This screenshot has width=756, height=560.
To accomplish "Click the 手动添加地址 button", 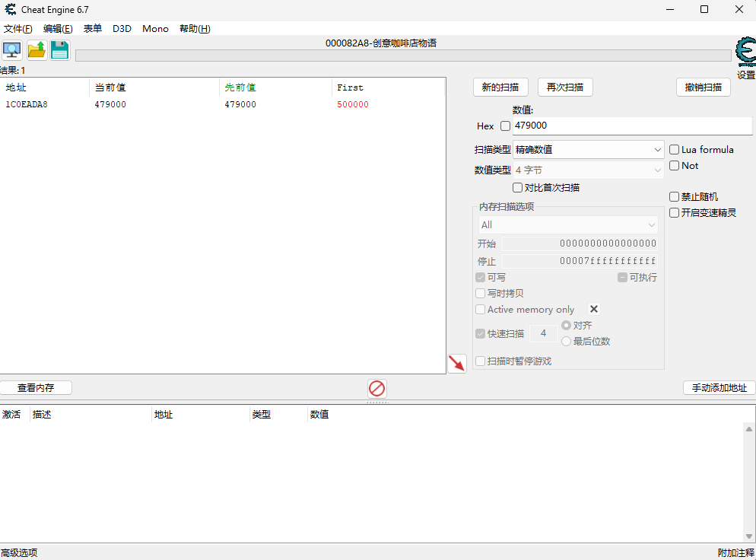I will click(719, 388).
